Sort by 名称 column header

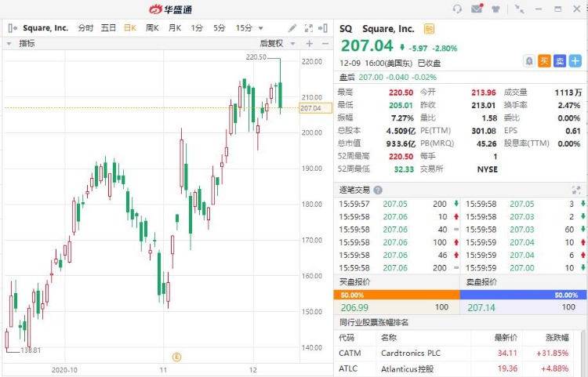tap(389, 338)
